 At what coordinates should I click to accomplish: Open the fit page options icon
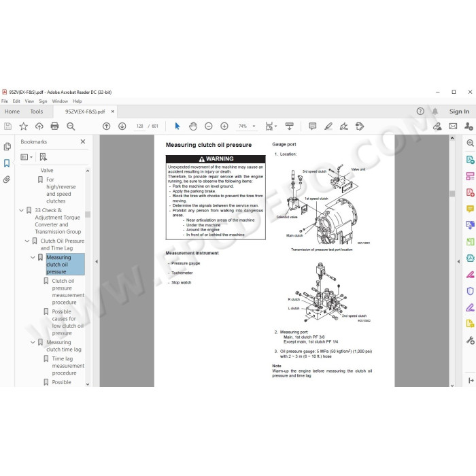pos(271,126)
